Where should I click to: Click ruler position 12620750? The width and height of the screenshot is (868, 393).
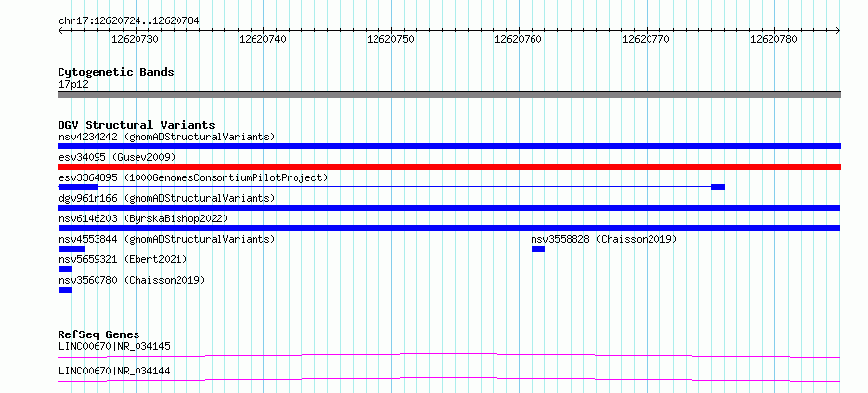[391, 39]
